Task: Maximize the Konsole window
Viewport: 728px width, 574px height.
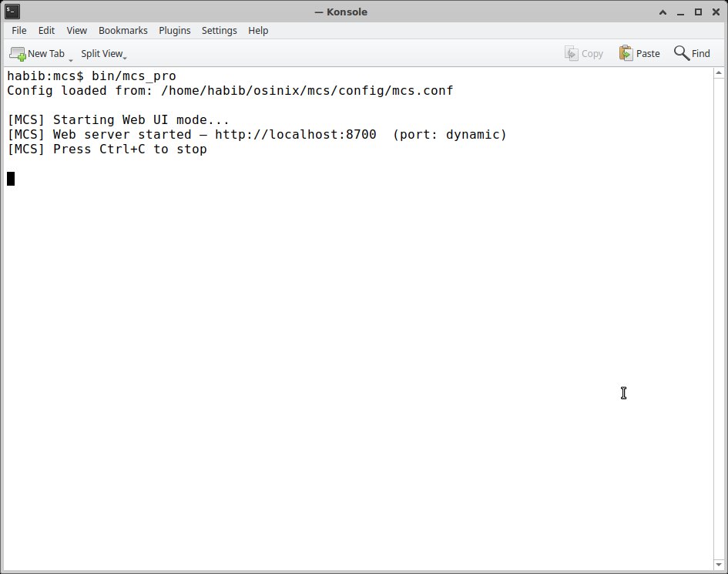Action: click(698, 12)
